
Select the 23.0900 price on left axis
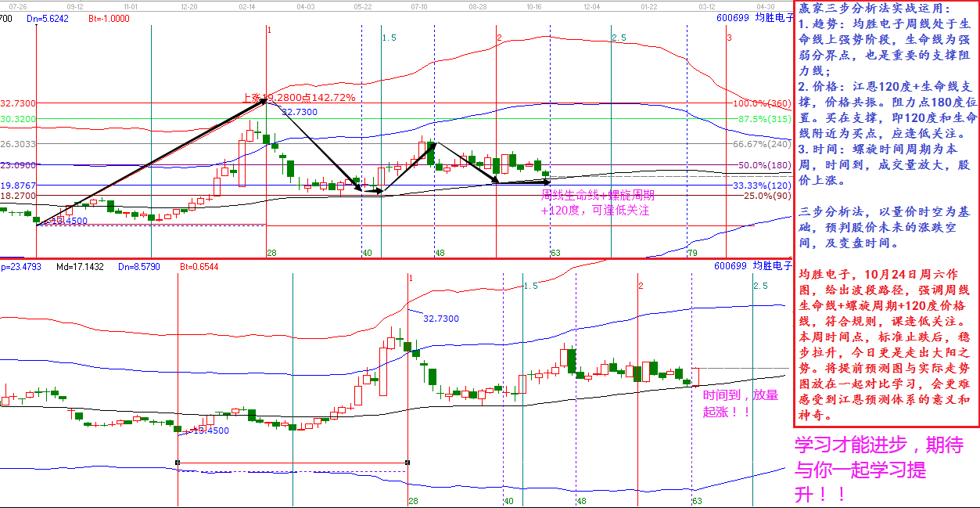pos(16,165)
